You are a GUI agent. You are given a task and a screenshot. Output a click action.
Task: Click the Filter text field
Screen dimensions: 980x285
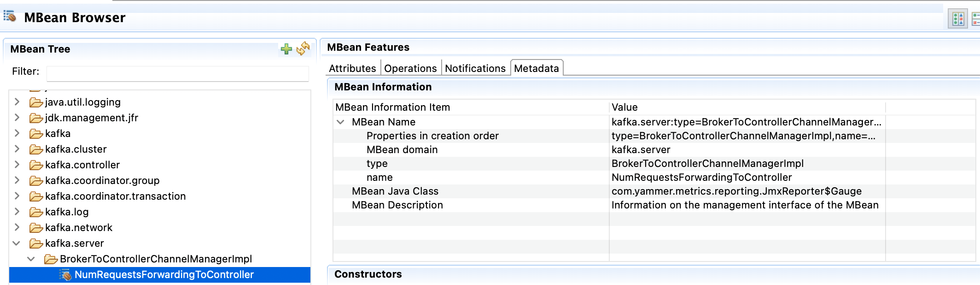(x=177, y=73)
